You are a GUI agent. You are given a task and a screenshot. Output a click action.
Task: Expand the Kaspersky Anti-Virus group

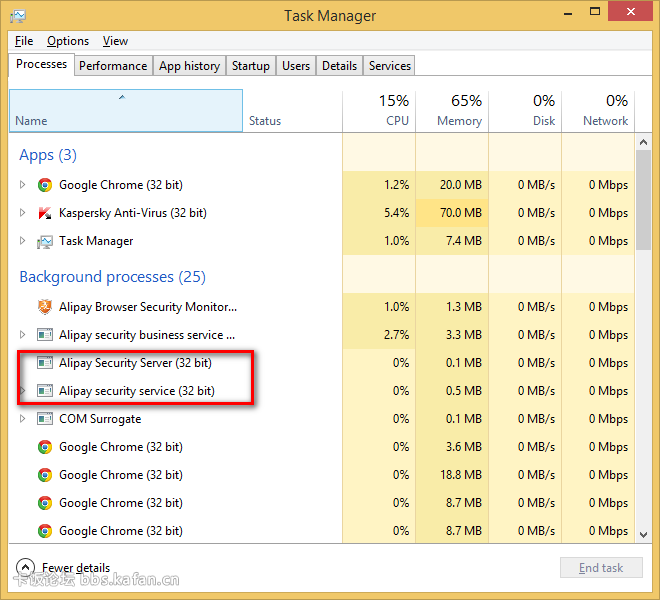pos(23,213)
